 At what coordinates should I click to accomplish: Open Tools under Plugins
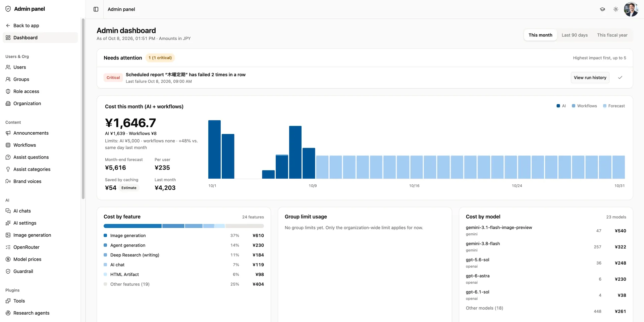40,301
